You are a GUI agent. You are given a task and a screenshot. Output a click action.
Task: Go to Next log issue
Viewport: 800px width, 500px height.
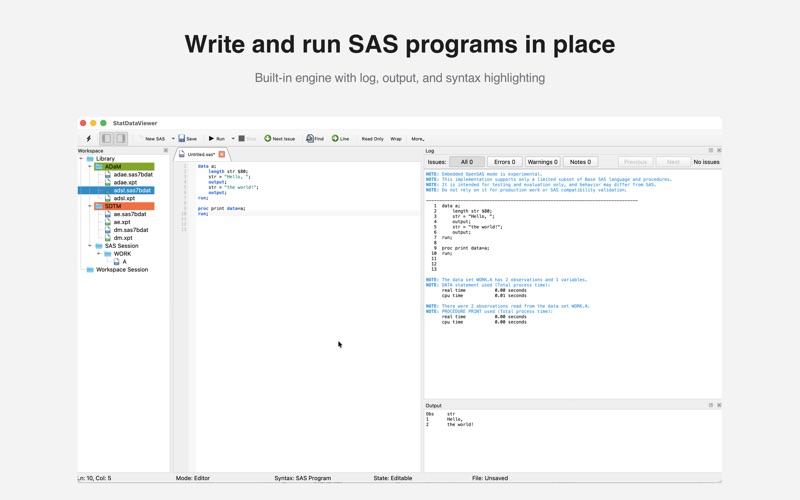(673, 162)
